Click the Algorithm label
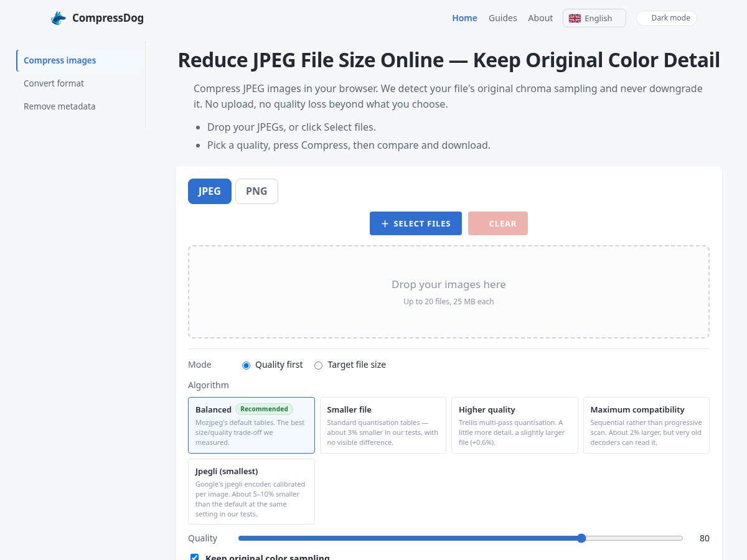The image size is (747, 560). click(x=209, y=385)
